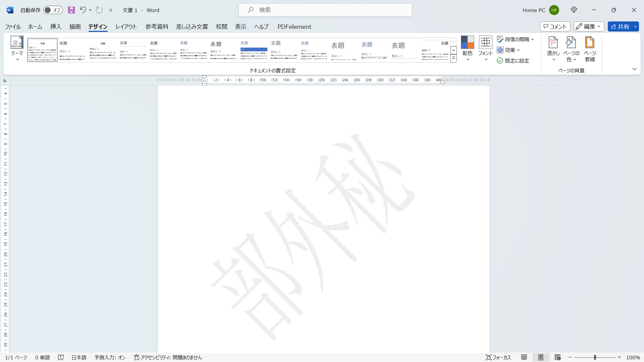
Task: Open the 編集 mode dropdown
Action: click(589, 26)
